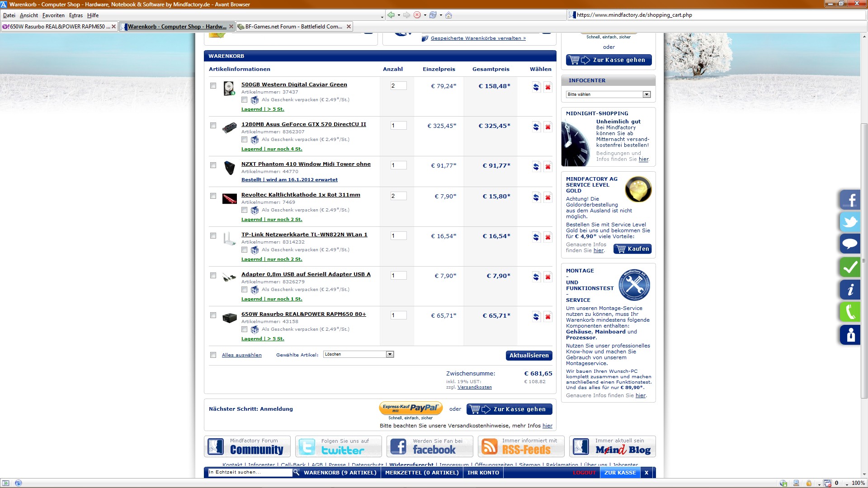868x488 pixels.
Task: Refresh the 650W Rasurbo row
Action: pyautogui.click(x=536, y=317)
